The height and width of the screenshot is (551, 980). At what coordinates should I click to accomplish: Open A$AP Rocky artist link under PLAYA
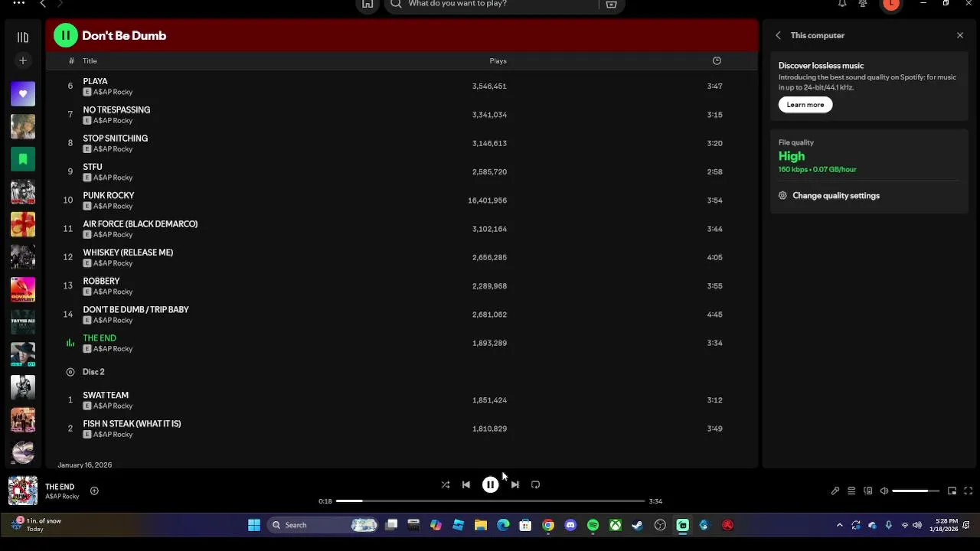point(113,93)
